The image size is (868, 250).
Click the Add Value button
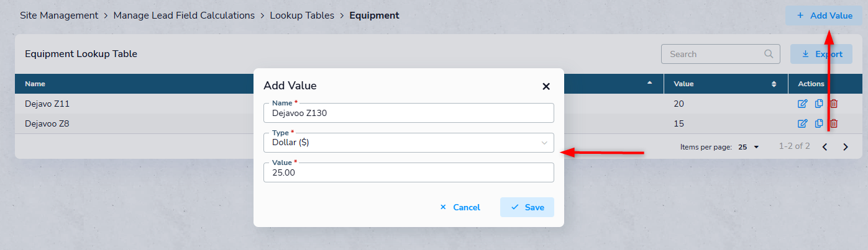(823, 16)
